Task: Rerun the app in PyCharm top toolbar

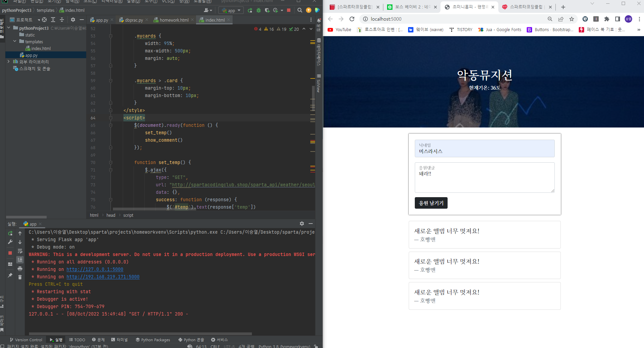Action: click(x=250, y=10)
